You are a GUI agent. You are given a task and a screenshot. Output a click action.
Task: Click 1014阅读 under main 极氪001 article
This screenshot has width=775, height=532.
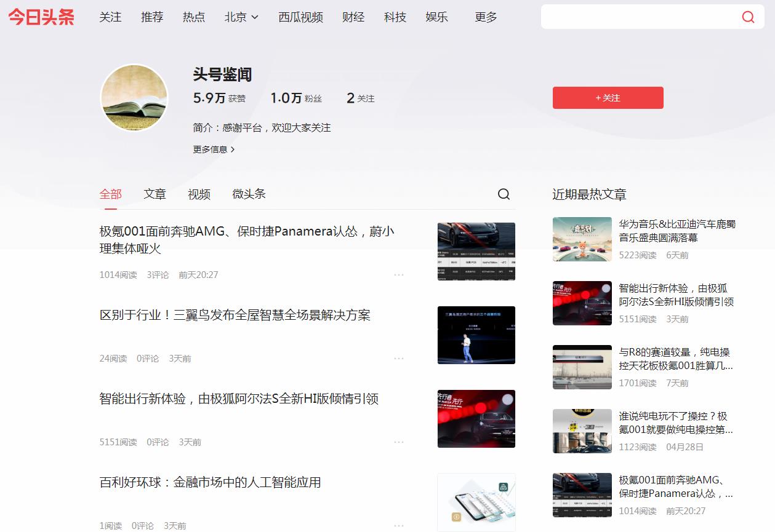[x=118, y=275]
